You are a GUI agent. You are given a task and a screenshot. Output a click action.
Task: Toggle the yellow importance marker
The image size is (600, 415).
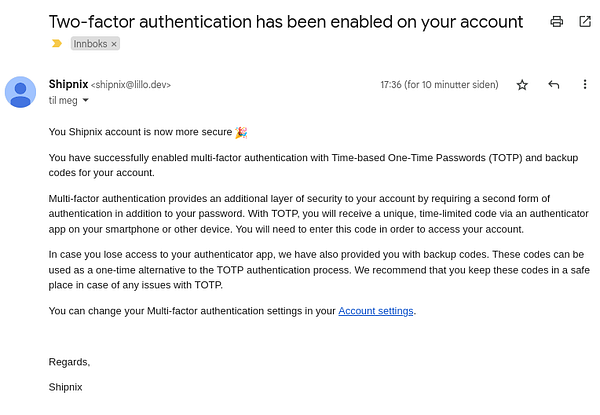point(56,44)
